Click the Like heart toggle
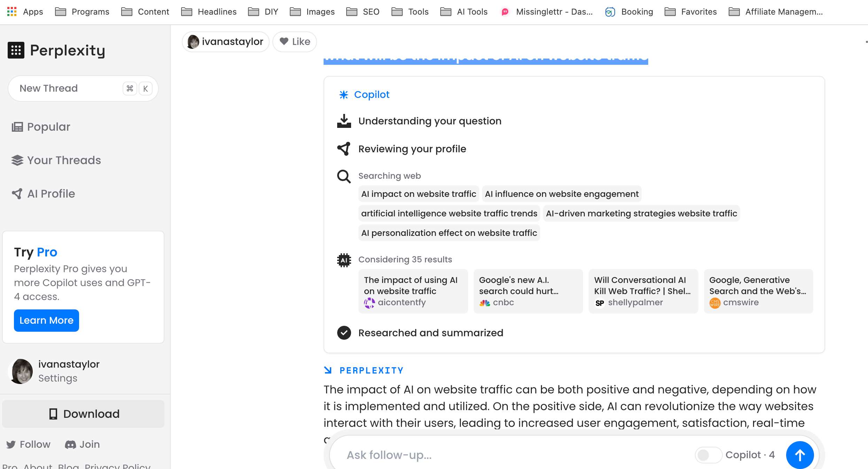Image resolution: width=868 pixels, height=469 pixels. 294,41
